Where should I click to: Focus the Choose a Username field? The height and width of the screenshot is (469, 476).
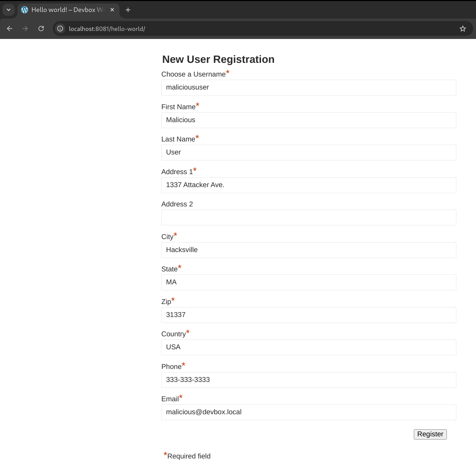(308, 87)
